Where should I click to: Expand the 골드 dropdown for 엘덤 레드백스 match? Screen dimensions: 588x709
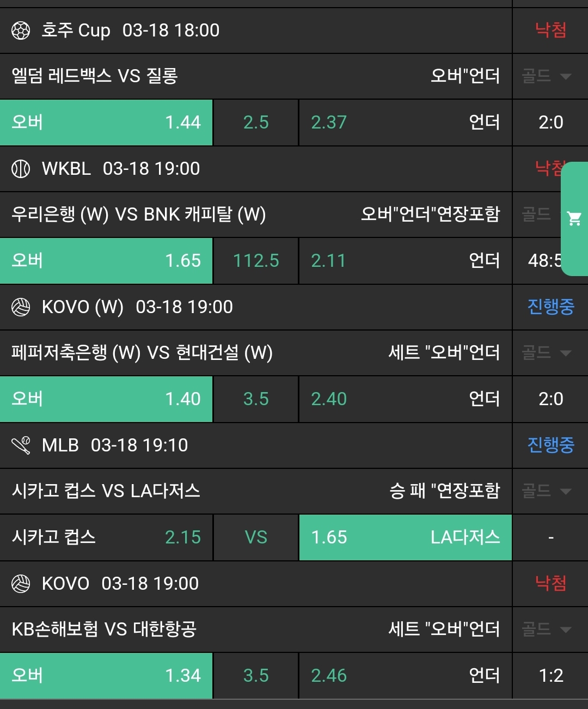[x=546, y=76]
